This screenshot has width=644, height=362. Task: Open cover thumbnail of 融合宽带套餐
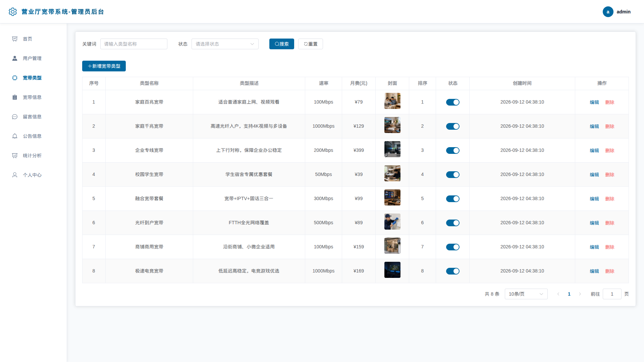[392, 197]
